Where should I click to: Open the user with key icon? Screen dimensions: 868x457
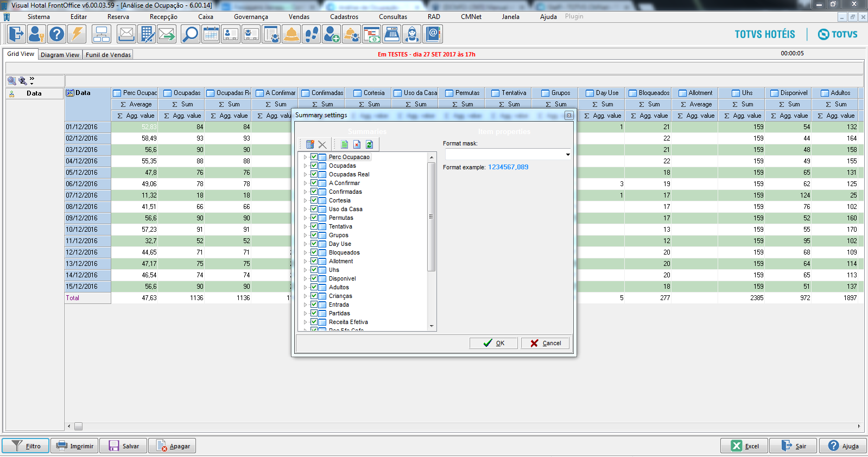[36, 34]
